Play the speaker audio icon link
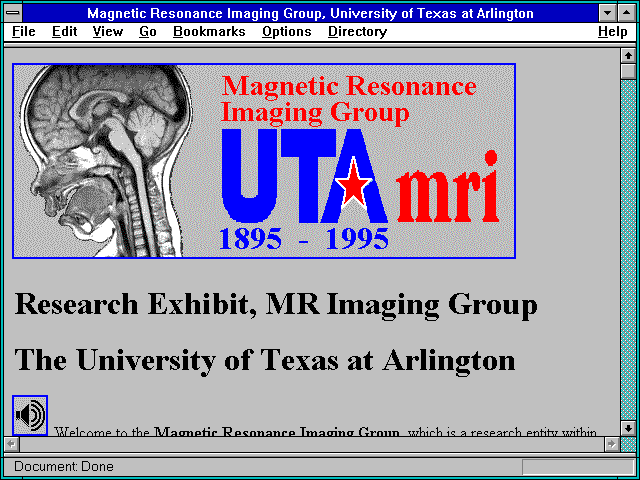Image resolution: width=640 pixels, height=480 pixels. (x=30, y=415)
